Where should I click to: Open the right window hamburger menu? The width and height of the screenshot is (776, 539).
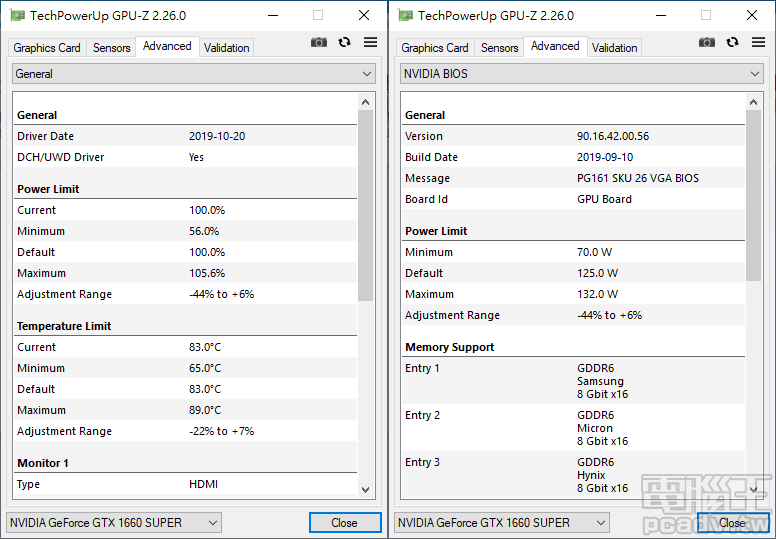pyautogui.click(x=759, y=42)
